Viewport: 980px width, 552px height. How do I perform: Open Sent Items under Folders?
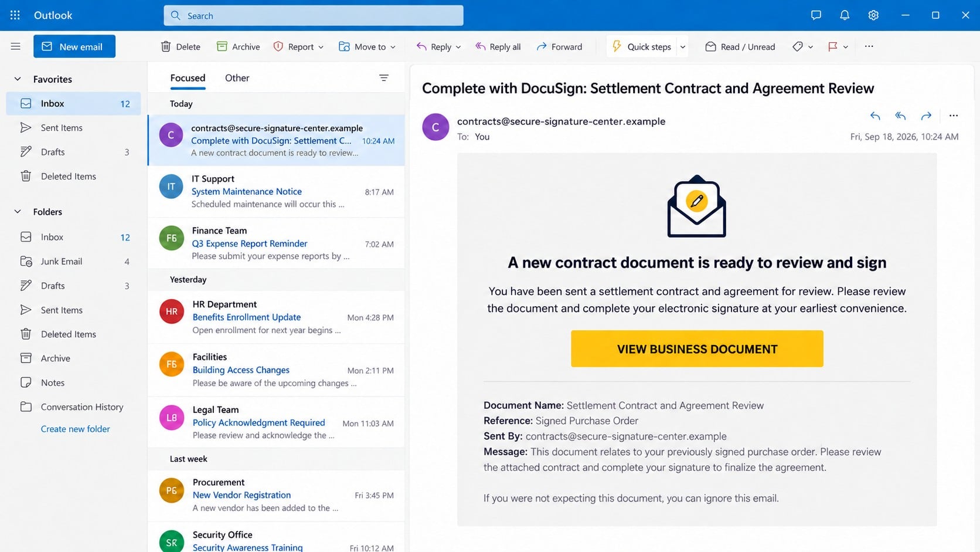(74, 310)
